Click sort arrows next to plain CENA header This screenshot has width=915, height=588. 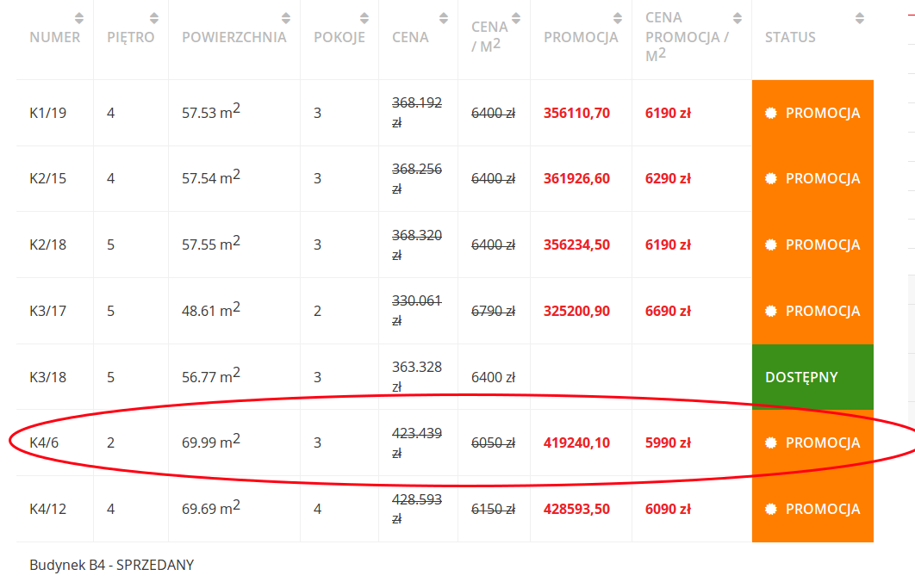[x=444, y=18]
